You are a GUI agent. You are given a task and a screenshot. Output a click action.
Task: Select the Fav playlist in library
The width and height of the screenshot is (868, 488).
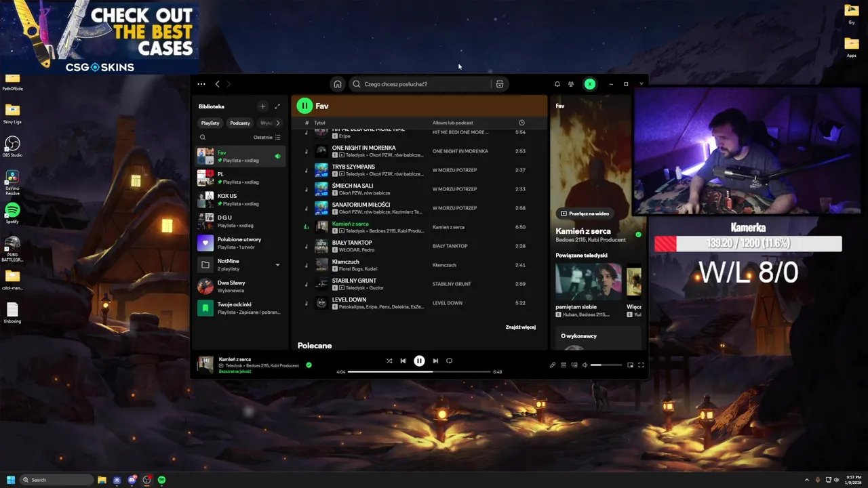pyautogui.click(x=241, y=156)
